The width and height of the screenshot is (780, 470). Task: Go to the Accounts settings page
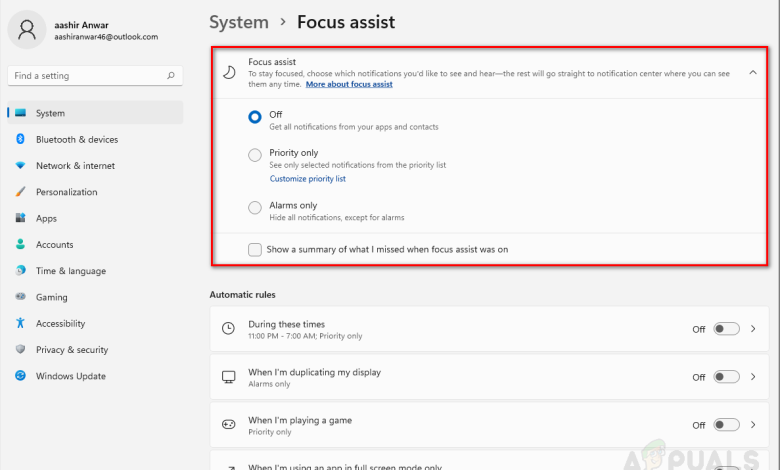54,244
